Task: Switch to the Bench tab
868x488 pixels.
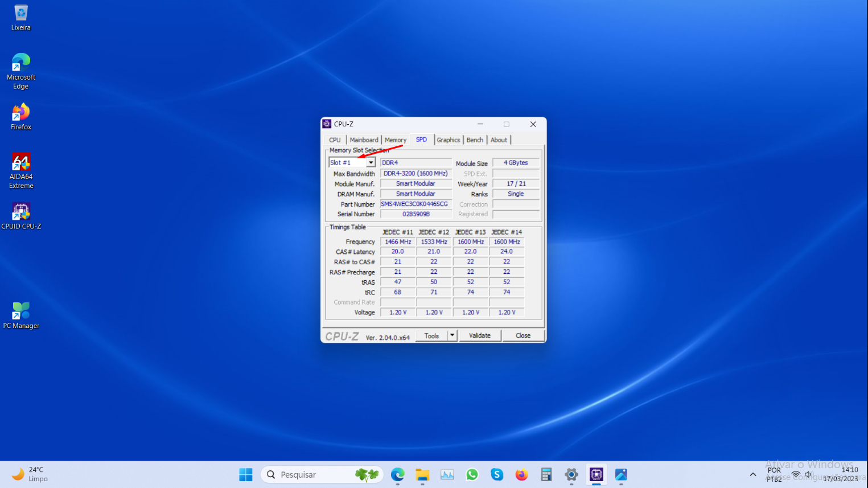Action: tap(475, 140)
